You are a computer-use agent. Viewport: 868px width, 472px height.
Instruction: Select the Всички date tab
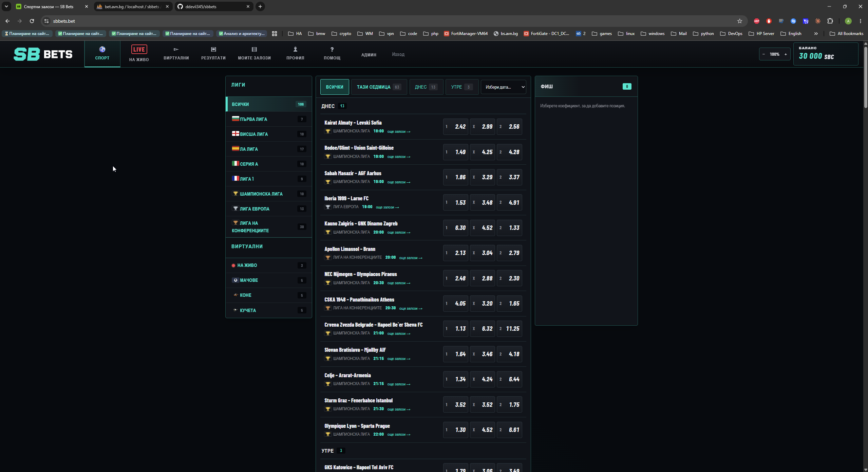tap(335, 87)
